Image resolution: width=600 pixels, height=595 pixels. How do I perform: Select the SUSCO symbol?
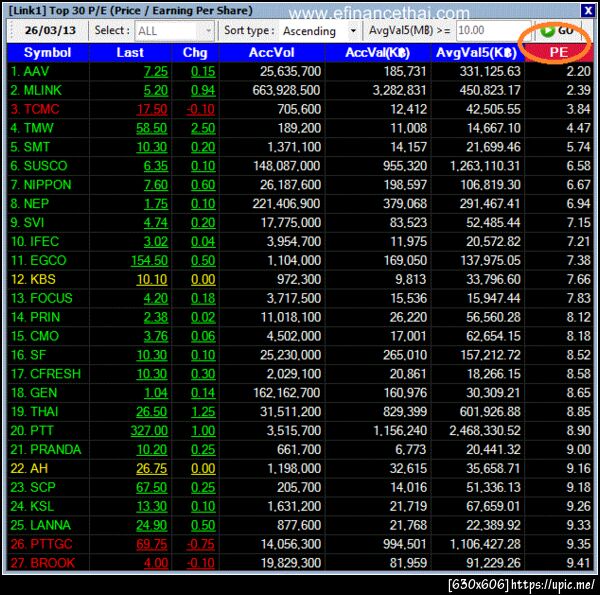(39, 166)
